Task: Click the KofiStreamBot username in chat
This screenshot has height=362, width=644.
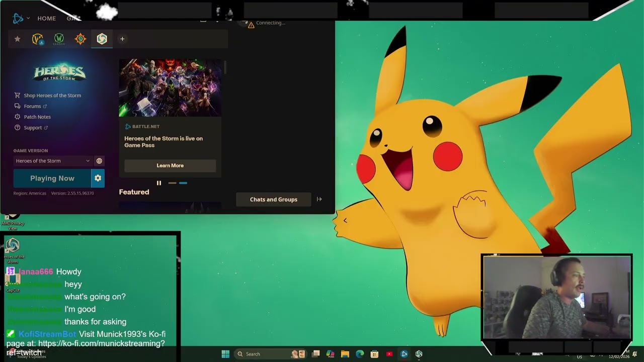Action: 47,334
